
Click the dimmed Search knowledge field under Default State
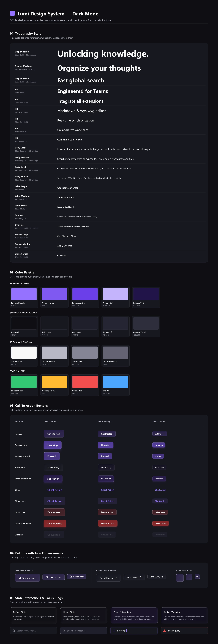tap(34, 631)
